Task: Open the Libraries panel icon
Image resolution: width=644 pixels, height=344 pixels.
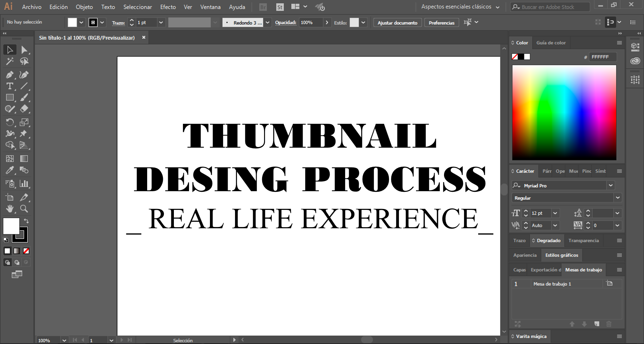Action: point(635,61)
